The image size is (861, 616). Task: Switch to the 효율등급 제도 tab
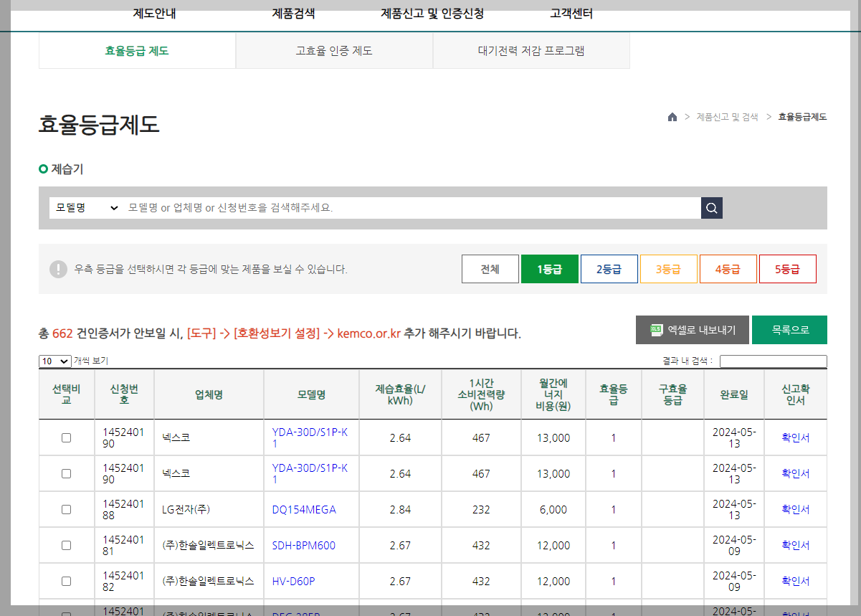(137, 51)
